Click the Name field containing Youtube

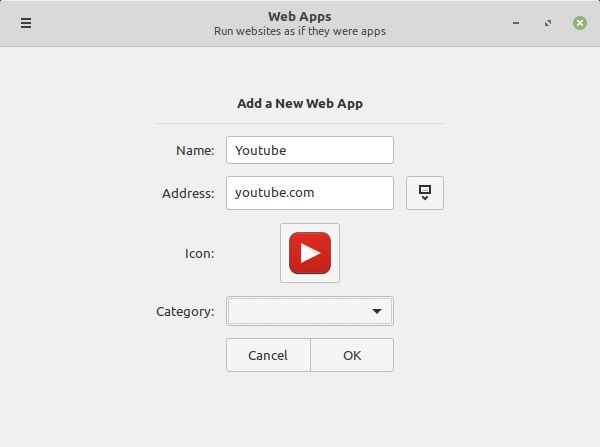point(310,150)
